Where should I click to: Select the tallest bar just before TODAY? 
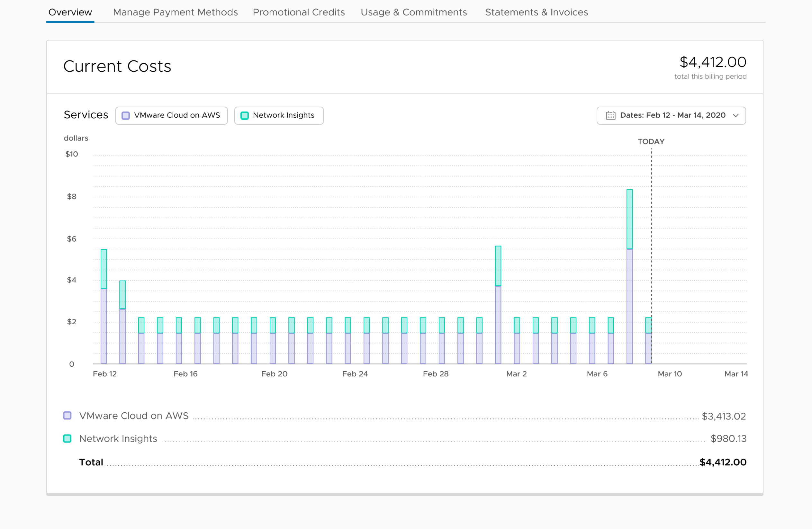pos(629,277)
